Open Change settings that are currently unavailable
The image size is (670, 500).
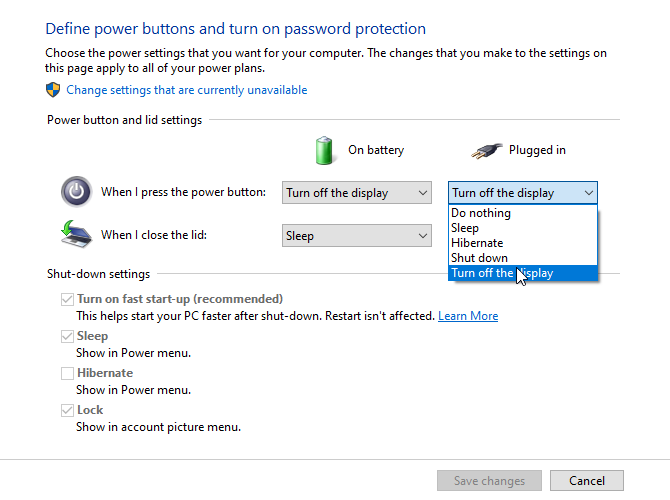(x=187, y=90)
